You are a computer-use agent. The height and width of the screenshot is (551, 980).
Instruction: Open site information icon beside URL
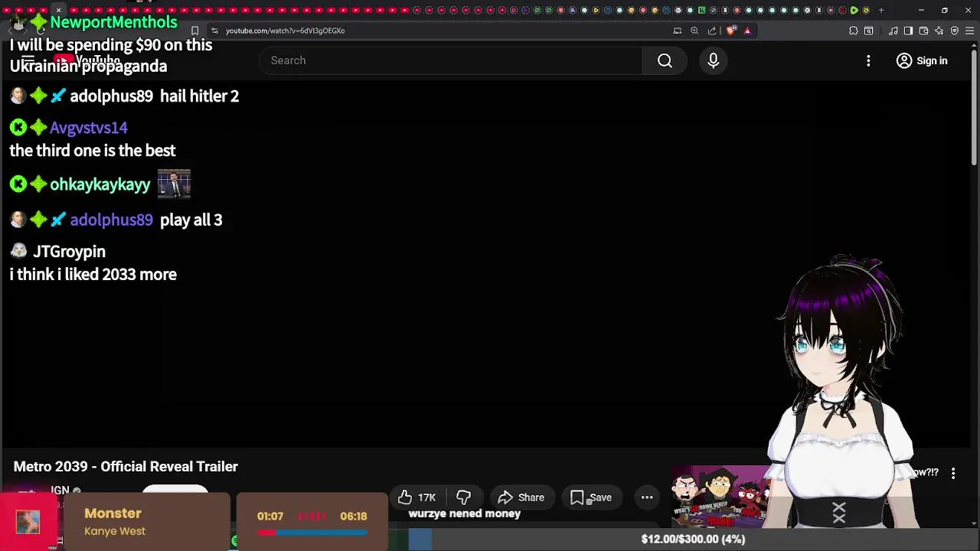point(214,31)
